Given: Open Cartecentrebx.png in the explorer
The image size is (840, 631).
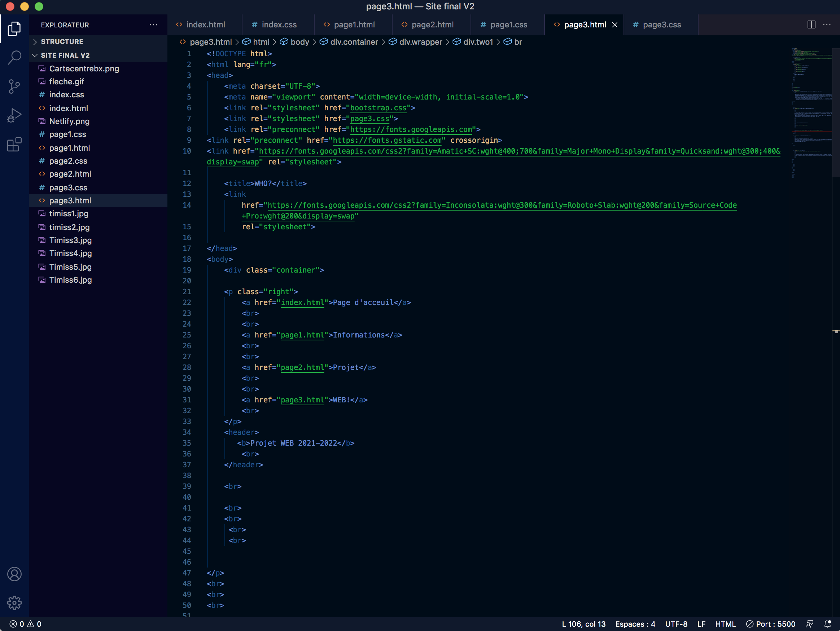Looking at the screenshot, I should [98, 69].
